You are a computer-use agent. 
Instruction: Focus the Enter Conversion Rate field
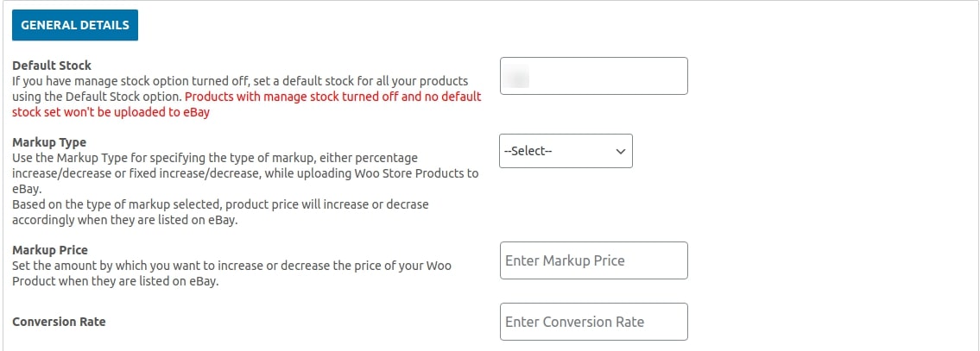[594, 322]
